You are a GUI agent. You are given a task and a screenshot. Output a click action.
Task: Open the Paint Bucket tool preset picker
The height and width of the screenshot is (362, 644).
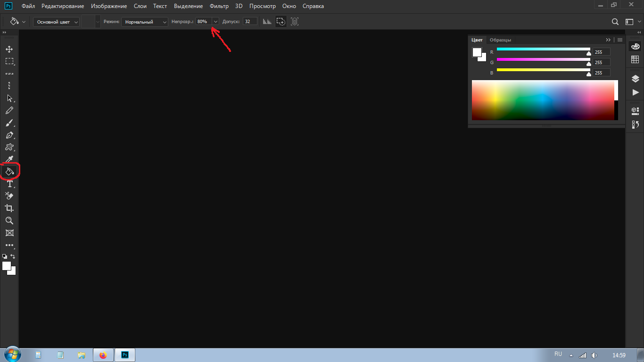tap(18, 22)
